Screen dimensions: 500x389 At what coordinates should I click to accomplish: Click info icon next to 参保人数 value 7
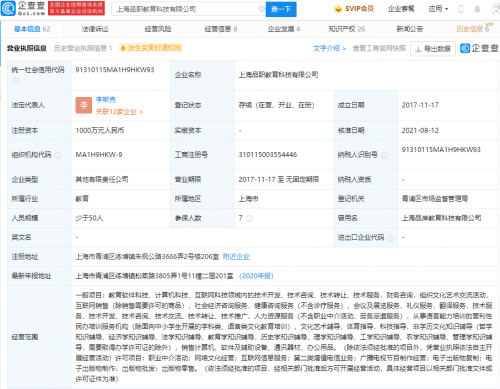click(249, 218)
